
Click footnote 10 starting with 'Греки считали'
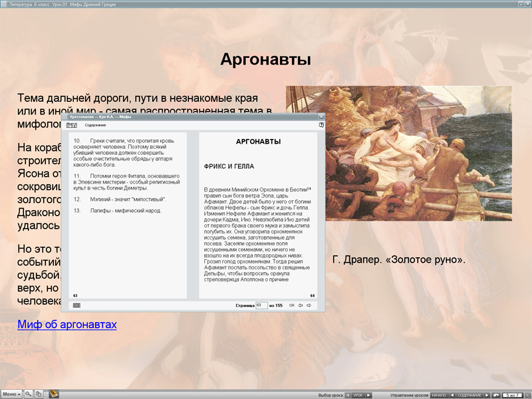124,153
